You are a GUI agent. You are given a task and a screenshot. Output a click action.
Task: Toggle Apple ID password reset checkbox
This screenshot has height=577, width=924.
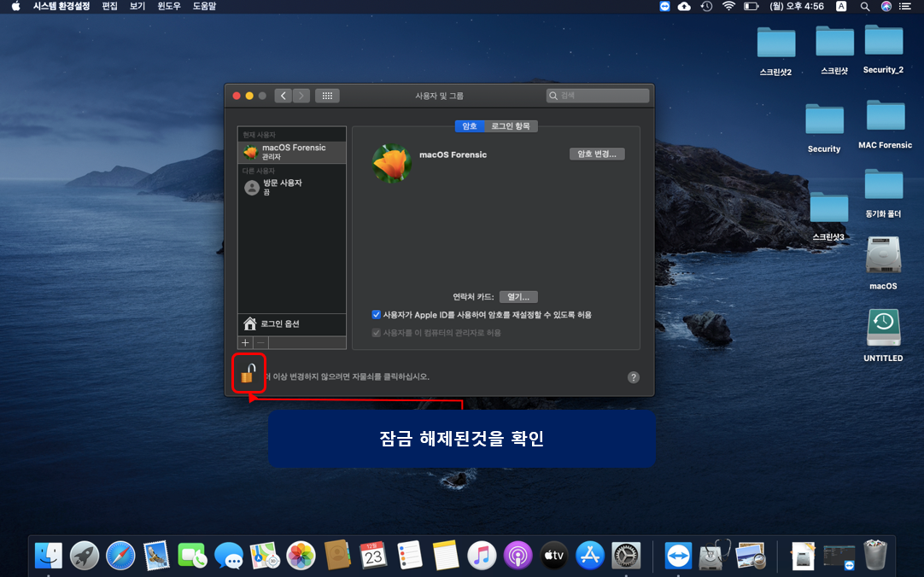coord(377,315)
